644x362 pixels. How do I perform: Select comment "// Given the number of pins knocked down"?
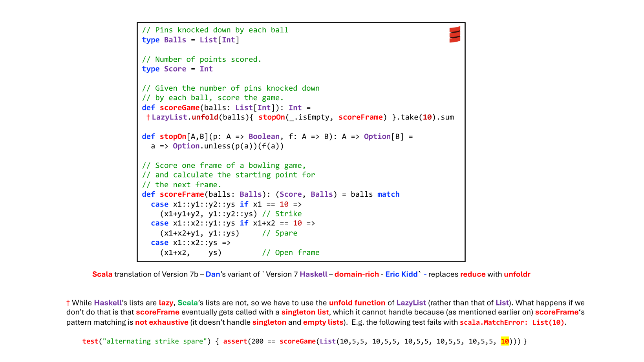(231, 88)
